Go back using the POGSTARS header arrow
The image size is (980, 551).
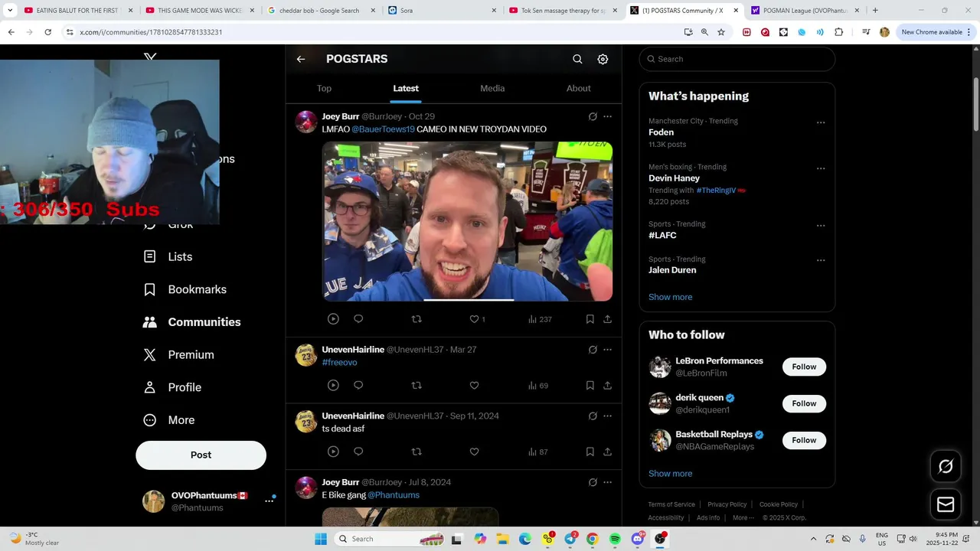[x=301, y=59]
